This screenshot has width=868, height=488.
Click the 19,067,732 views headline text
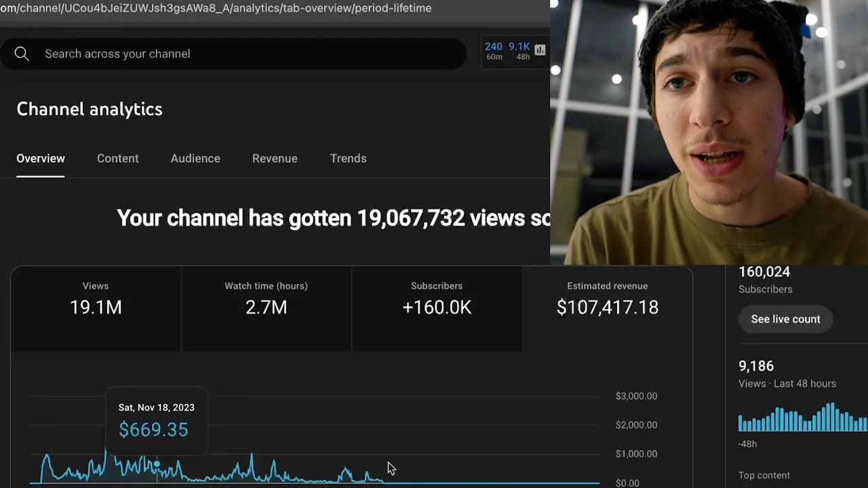(x=333, y=218)
